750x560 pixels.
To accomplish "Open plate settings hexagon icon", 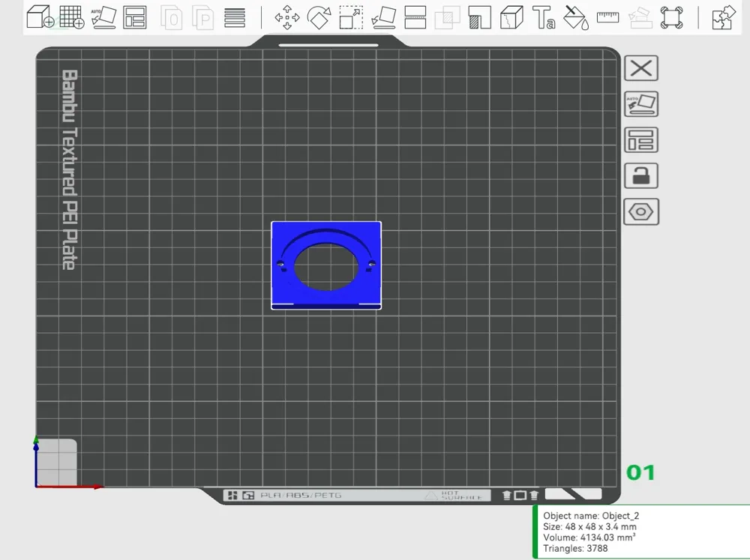I will [x=641, y=211].
